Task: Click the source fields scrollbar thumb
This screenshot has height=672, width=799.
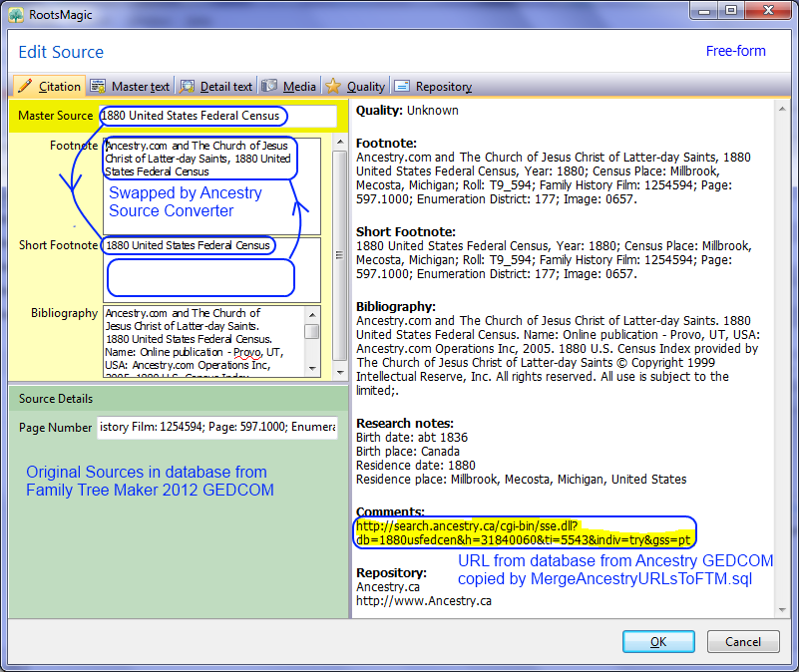Action: 340,255
